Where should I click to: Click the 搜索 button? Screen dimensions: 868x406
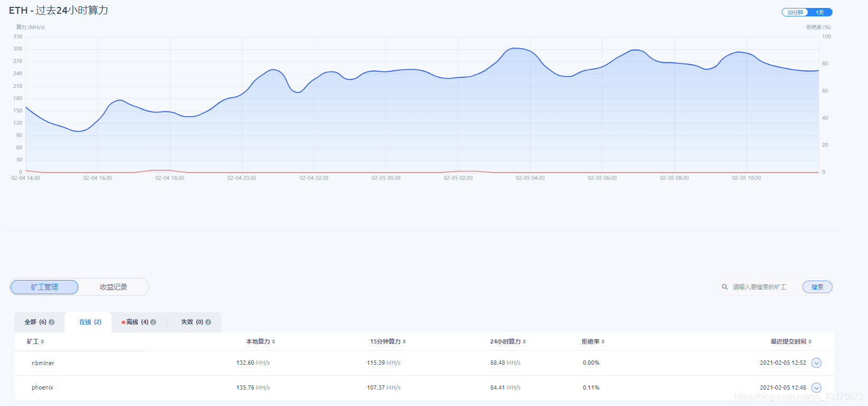pyautogui.click(x=817, y=287)
